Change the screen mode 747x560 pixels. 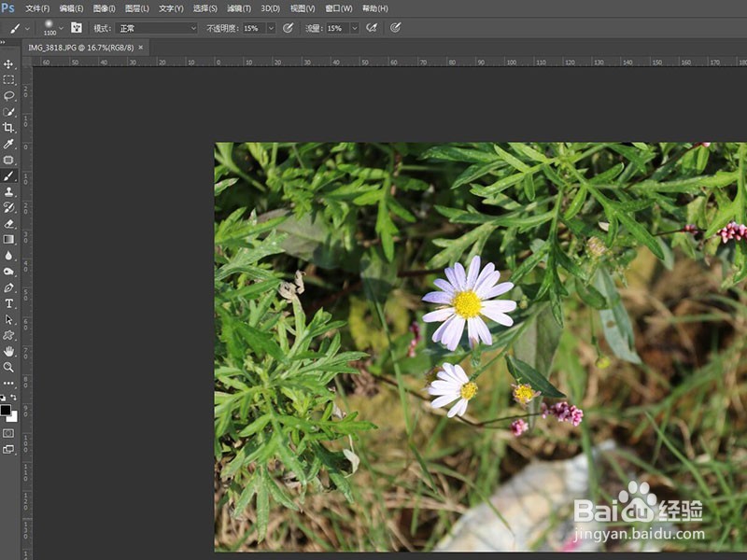pyautogui.click(x=8, y=449)
